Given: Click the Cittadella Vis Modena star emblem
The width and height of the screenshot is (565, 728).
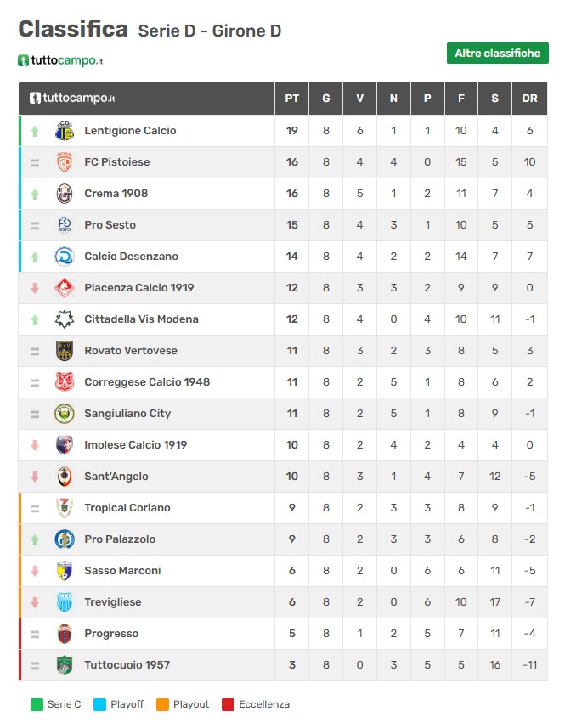Looking at the screenshot, I should (65, 319).
